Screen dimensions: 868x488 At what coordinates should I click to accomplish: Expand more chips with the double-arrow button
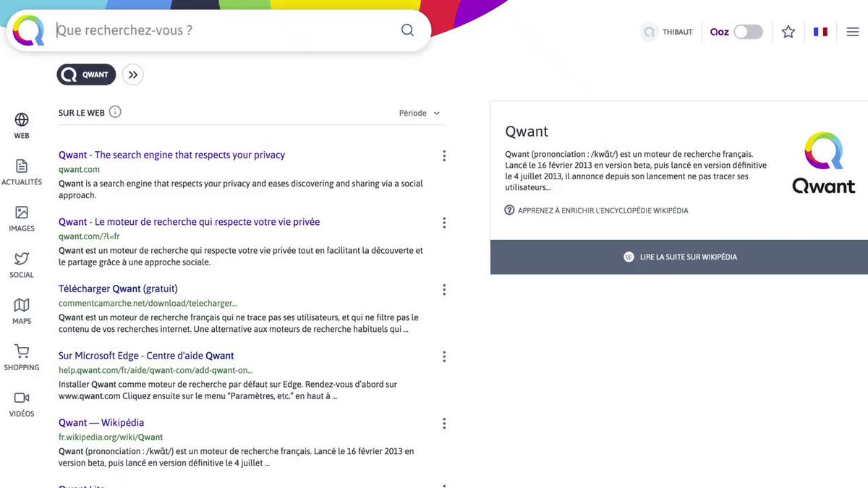pos(133,74)
